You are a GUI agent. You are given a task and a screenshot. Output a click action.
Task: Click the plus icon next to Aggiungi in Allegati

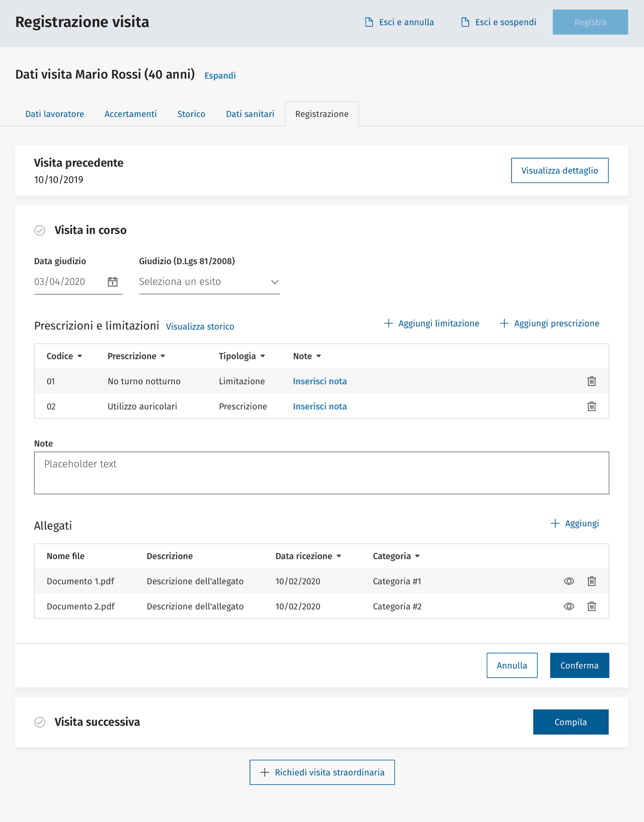pos(555,523)
